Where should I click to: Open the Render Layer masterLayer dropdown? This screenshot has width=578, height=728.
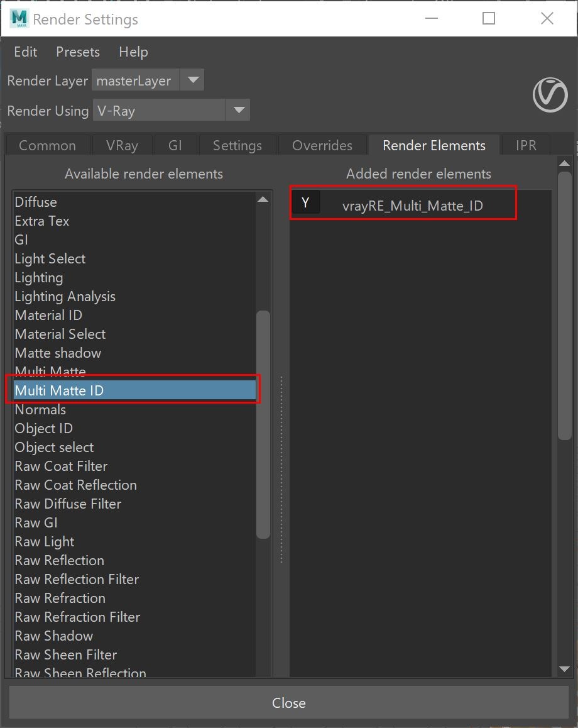(x=148, y=81)
